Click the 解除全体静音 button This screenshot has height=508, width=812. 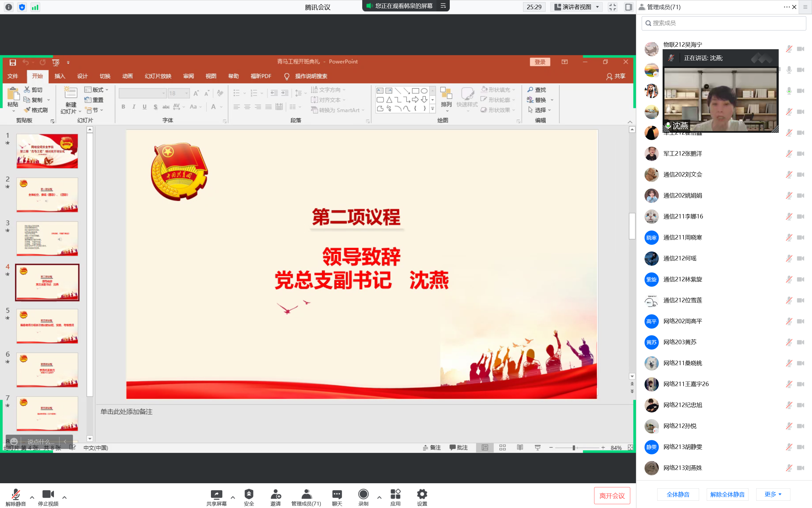(x=727, y=494)
